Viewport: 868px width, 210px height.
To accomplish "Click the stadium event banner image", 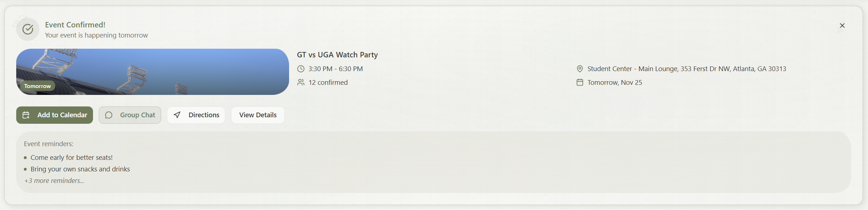I will [152, 72].
